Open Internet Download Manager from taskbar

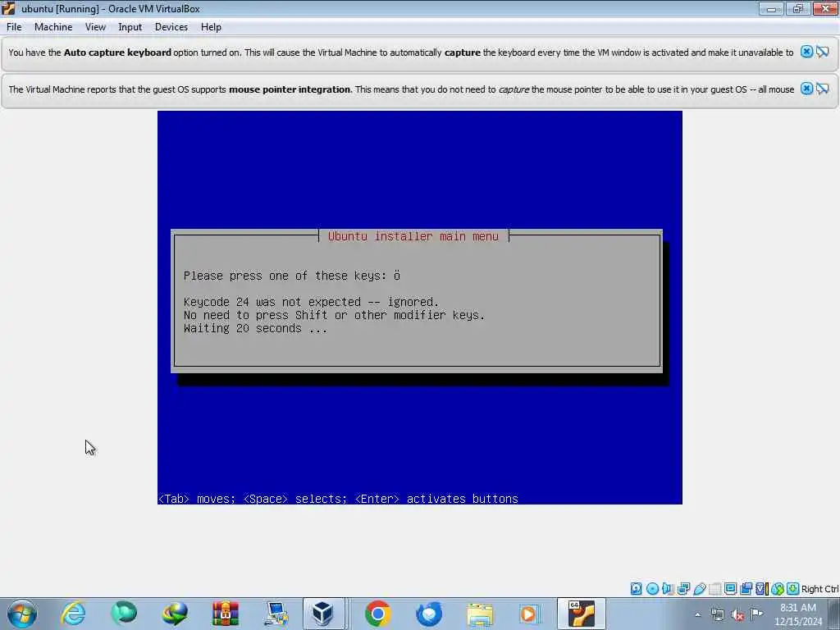tap(175, 614)
